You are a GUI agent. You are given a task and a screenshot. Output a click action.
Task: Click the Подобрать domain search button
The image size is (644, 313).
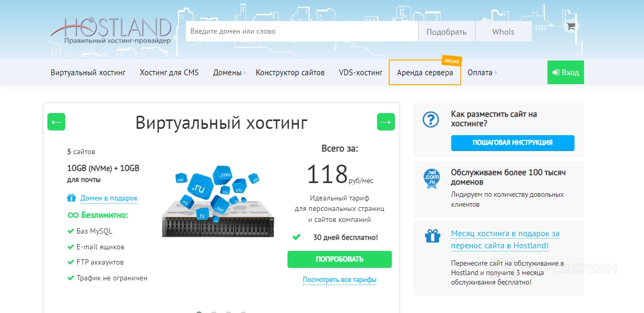(x=447, y=32)
